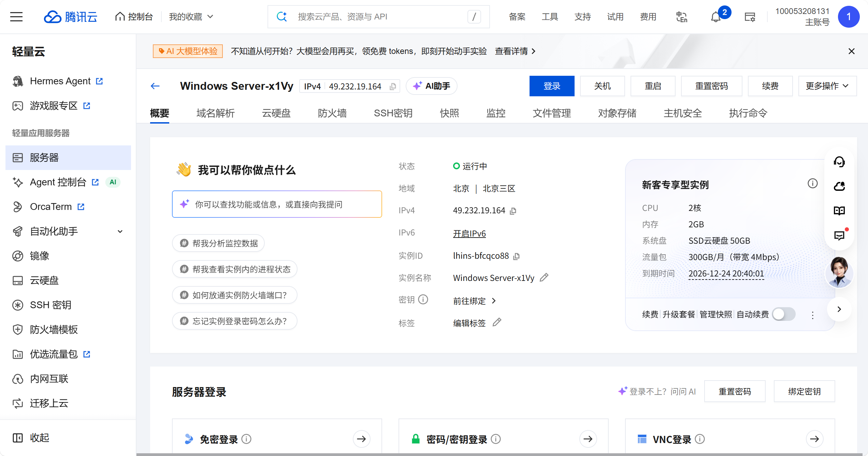Click the AI assistant question input
This screenshot has height=456, width=868.
click(277, 204)
